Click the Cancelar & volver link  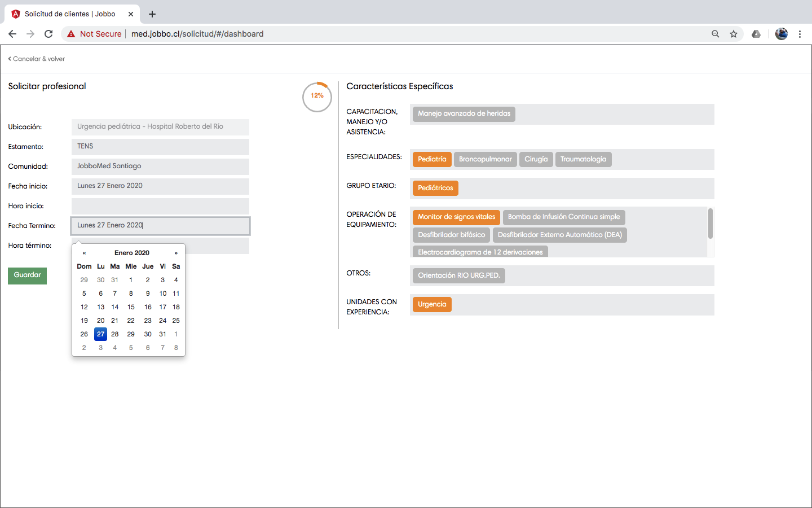click(x=37, y=59)
